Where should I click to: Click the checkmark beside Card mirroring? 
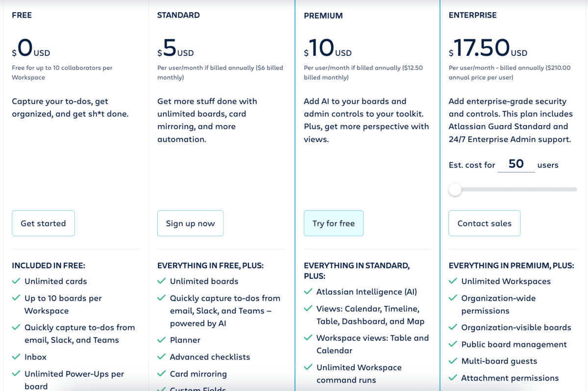tap(162, 374)
